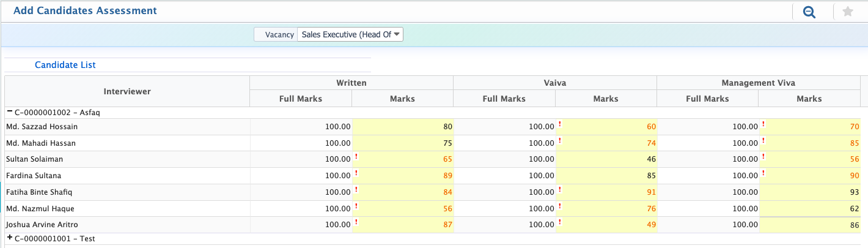The height and width of the screenshot is (248, 868).
Task: Click the favorite star icon
Action: pyautogui.click(x=848, y=12)
